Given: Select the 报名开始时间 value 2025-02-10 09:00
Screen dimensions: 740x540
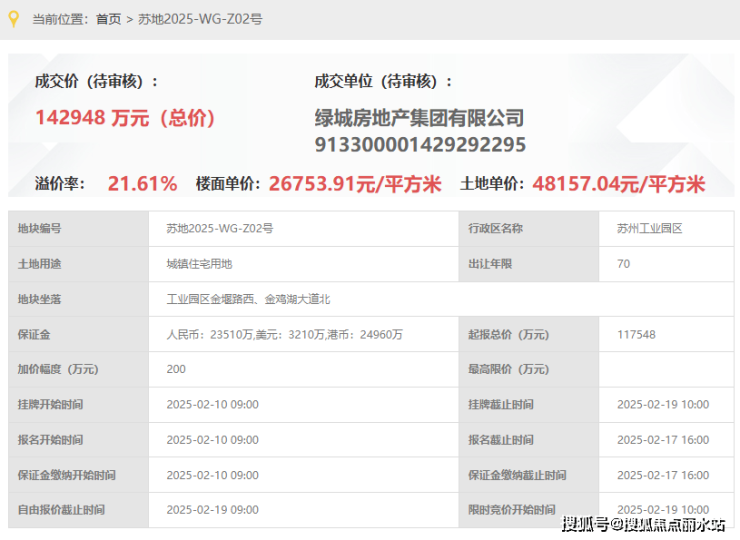Looking at the screenshot, I should (x=212, y=440).
